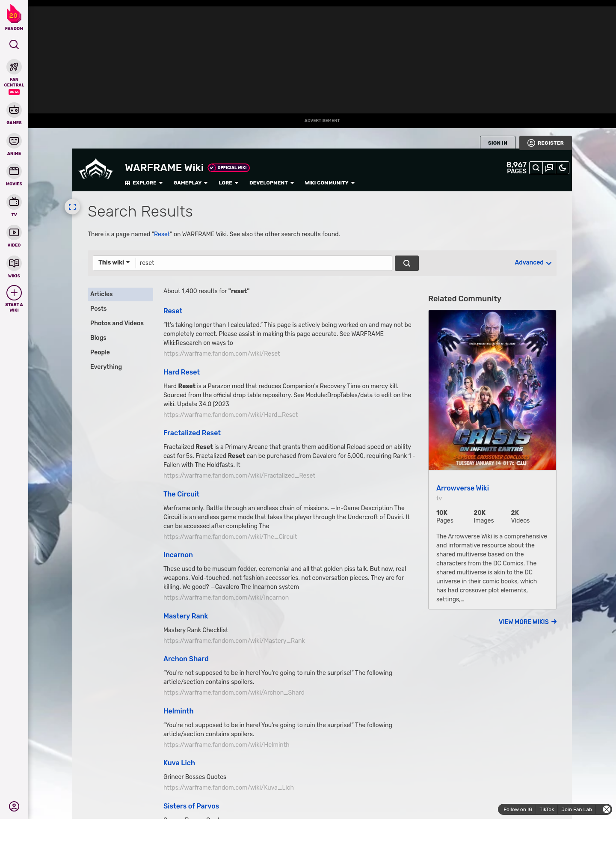This screenshot has height=856, width=616.
Task: Open Fan Central rocket icon
Action: tap(14, 67)
